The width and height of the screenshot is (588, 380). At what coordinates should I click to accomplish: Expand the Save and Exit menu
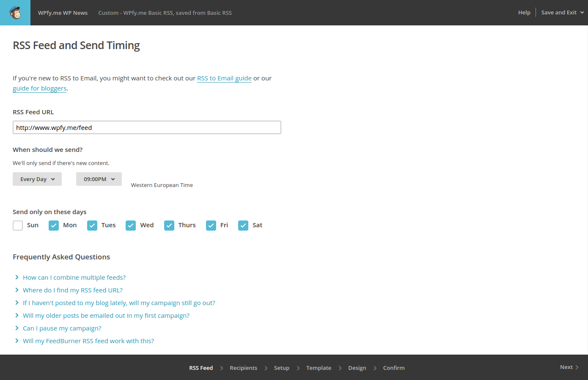(562, 13)
